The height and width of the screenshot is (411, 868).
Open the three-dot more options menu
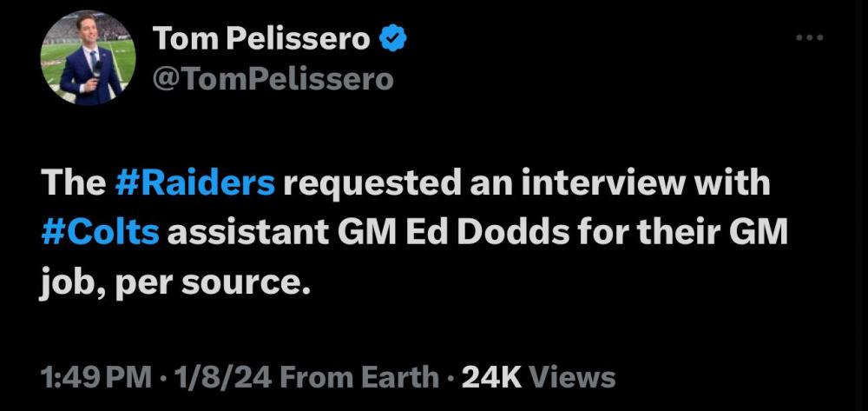tap(809, 37)
